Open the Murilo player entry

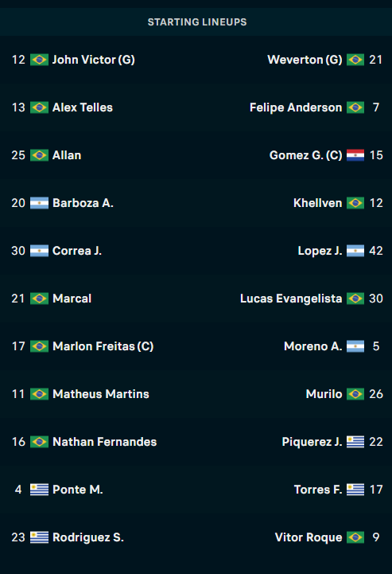pyautogui.click(x=324, y=394)
